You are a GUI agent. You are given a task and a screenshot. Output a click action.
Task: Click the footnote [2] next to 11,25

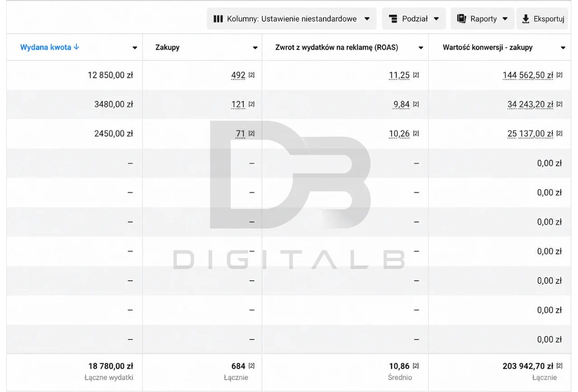point(416,75)
